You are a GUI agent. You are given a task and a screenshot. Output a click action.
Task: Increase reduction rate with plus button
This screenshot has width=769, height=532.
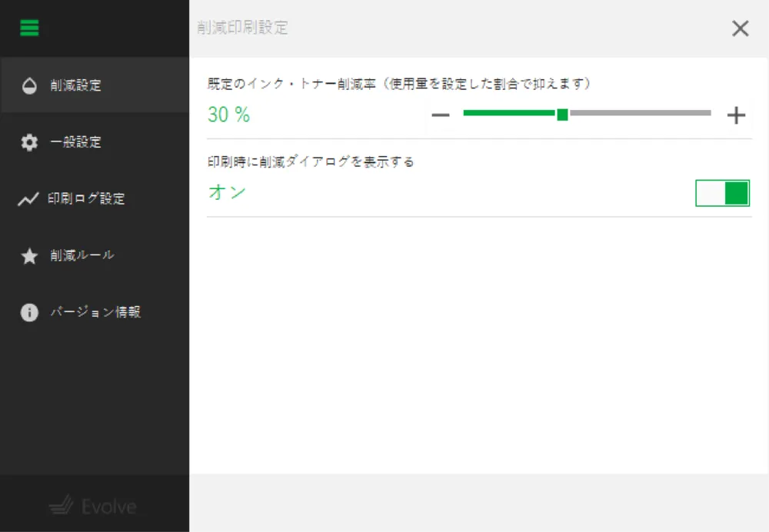click(736, 115)
